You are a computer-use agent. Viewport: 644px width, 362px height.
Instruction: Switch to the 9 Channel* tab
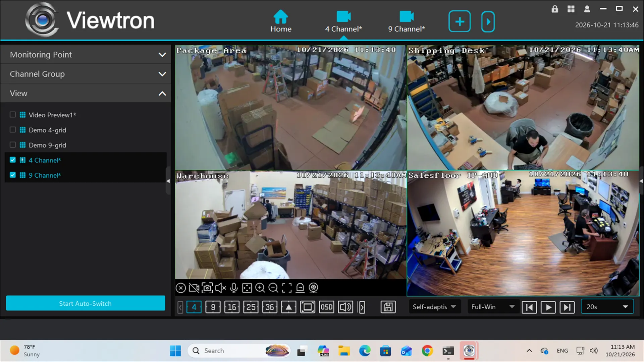click(x=407, y=21)
